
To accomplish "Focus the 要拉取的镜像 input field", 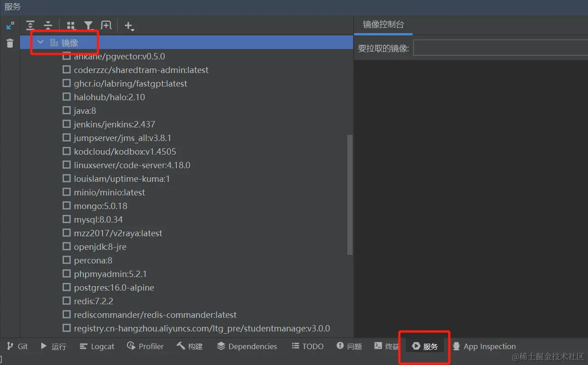I will click(x=501, y=48).
